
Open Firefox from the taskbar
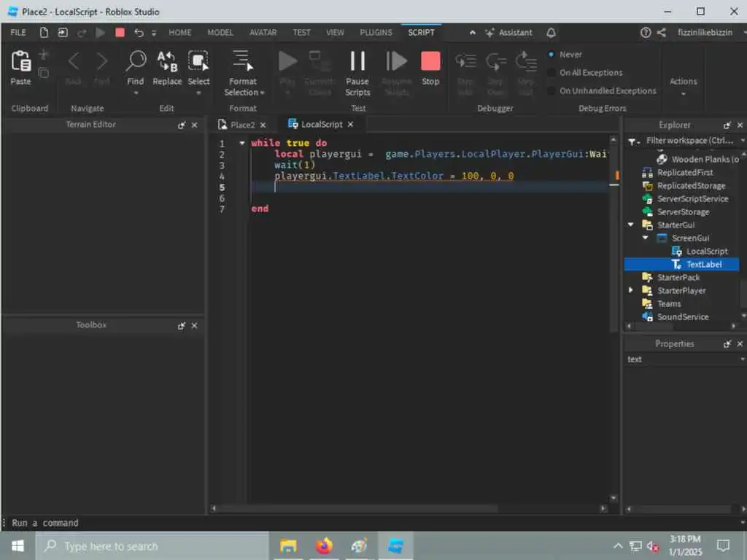point(324,545)
